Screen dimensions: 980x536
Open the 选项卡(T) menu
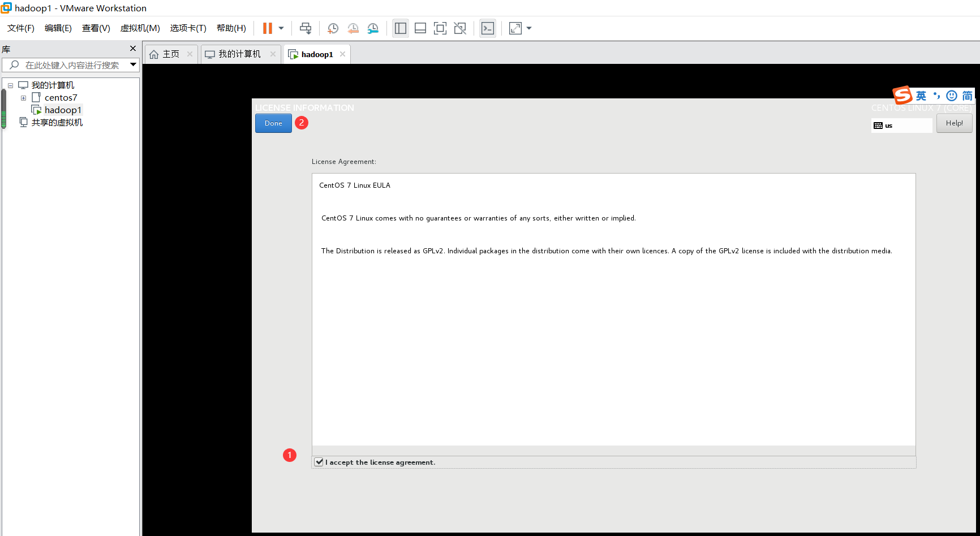click(188, 28)
